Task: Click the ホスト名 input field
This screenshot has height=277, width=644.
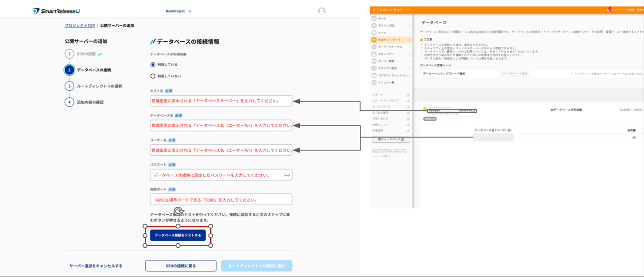Action: click(x=221, y=101)
